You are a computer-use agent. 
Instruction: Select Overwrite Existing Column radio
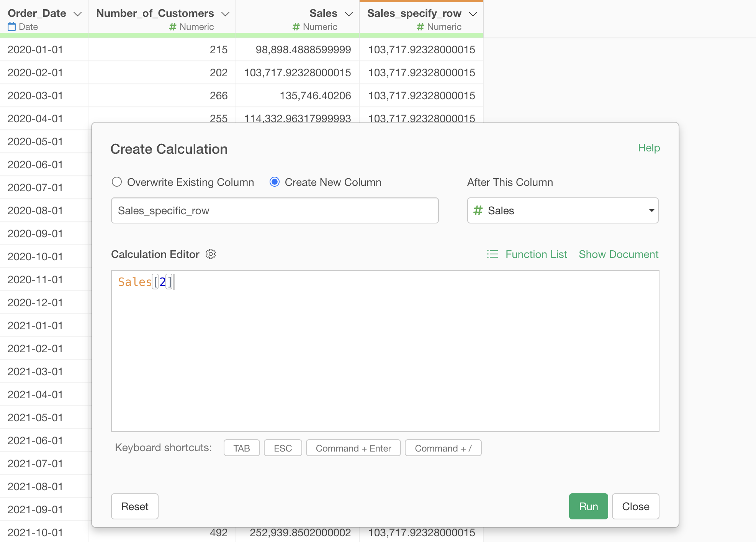click(117, 182)
